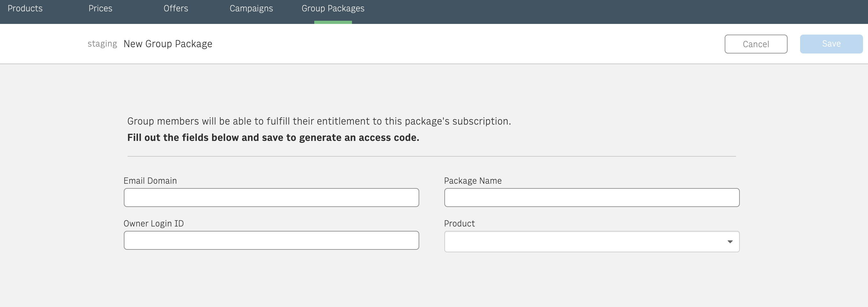Screen dimensions: 868x307
Task: Click the bold access code instruction text
Action: coord(273,138)
